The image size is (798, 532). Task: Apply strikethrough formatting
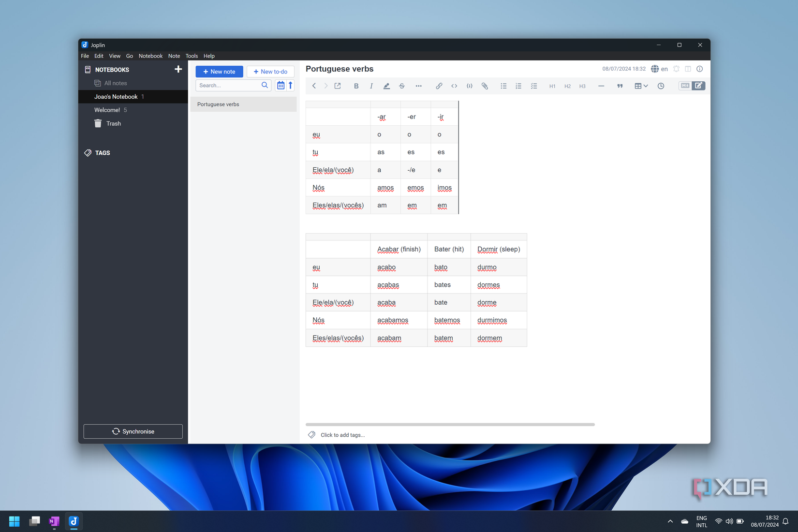point(402,86)
